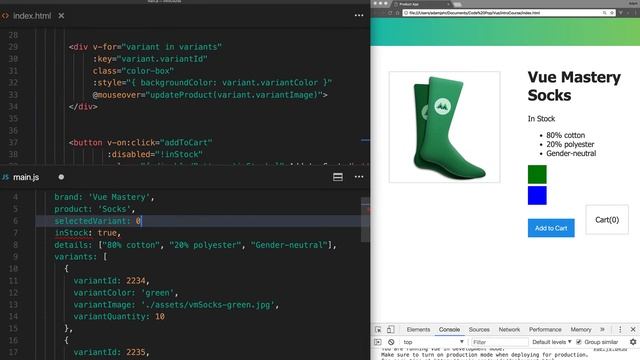Show the console sidebar icon

point(378,342)
